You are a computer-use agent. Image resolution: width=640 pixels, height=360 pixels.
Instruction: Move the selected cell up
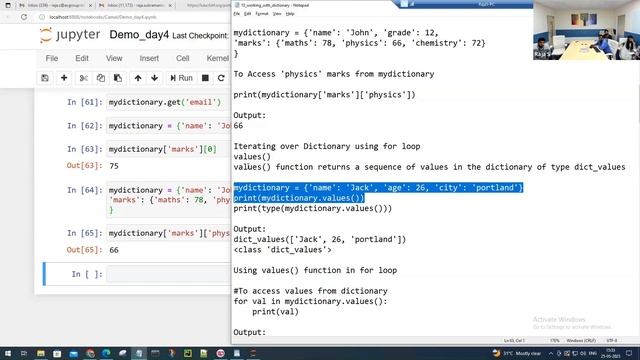138,78
